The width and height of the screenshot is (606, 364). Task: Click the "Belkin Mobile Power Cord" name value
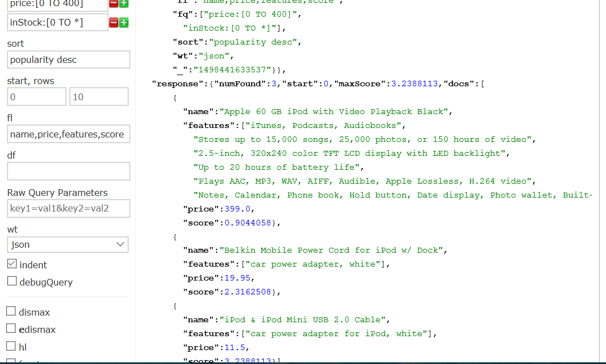331,250
